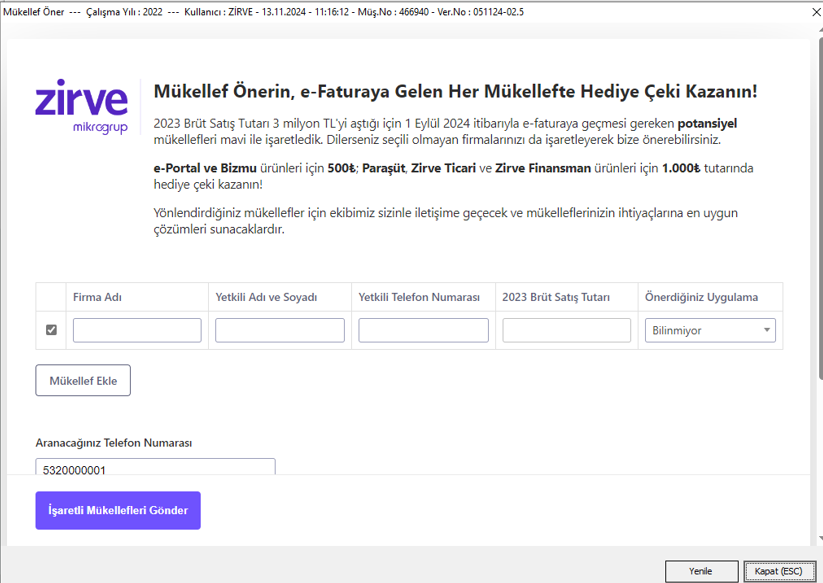
Task: Click the Yetkili Telefon Numarası header
Action: [419, 297]
